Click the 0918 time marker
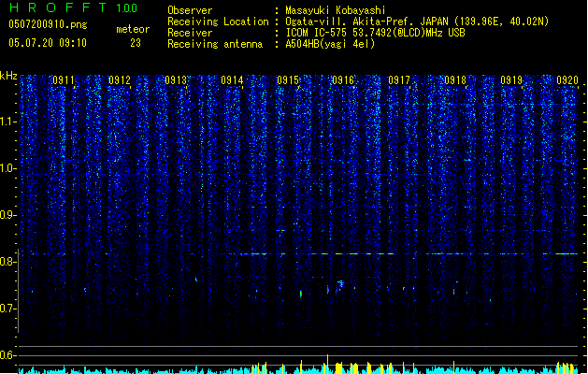Screen dimensions: 588x374 pyautogui.click(x=455, y=80)
